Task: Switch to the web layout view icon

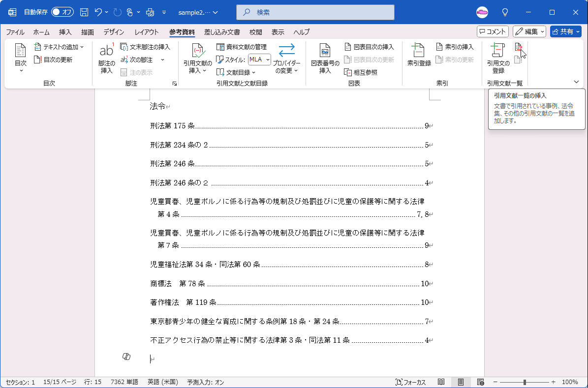Action: pos(480,383)
